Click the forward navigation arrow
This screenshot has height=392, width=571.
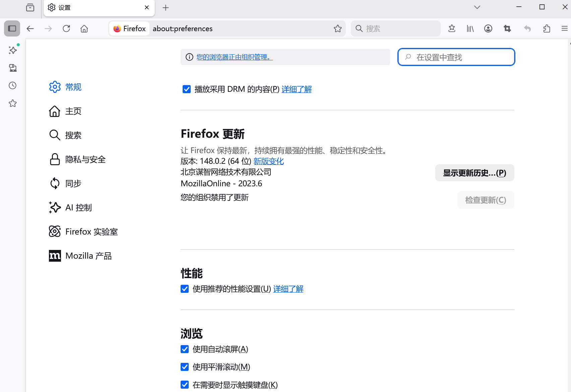[x=48, y=28]
